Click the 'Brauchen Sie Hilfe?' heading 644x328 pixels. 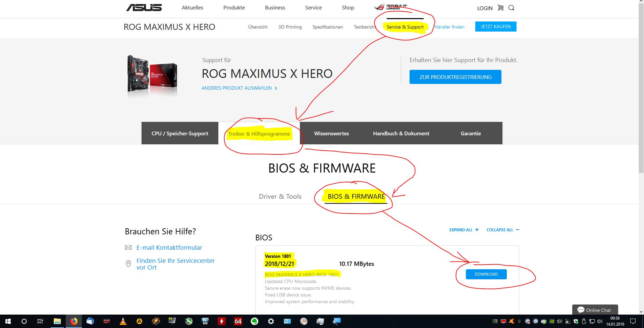click(x=160, y=231)
